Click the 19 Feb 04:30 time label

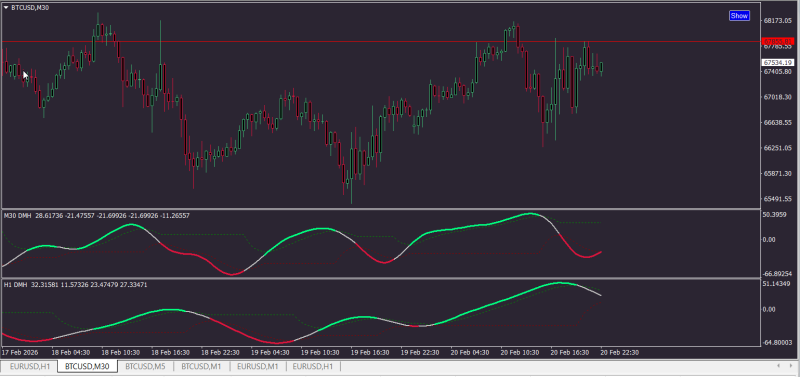click(x=270, y=353)
